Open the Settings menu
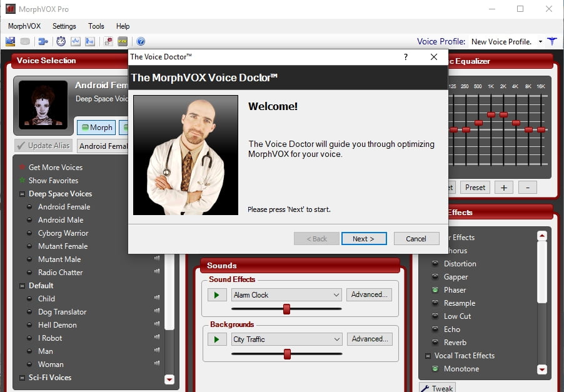 click(64, 26)
